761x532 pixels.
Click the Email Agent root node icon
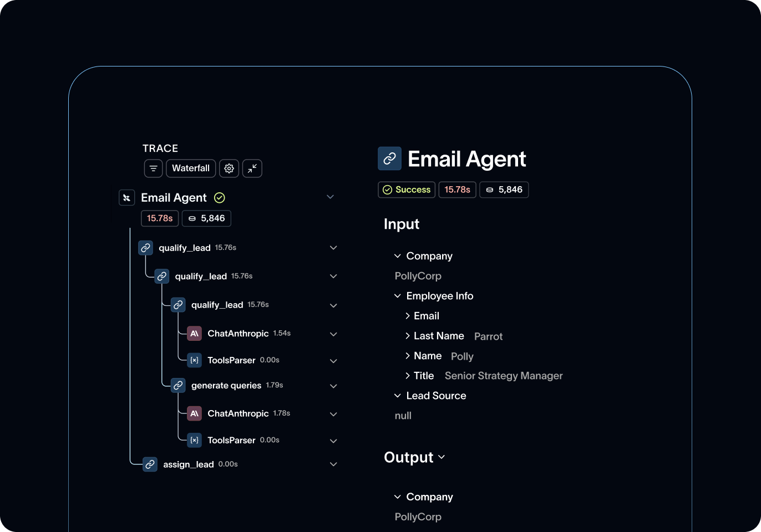(x=127, y=198)
